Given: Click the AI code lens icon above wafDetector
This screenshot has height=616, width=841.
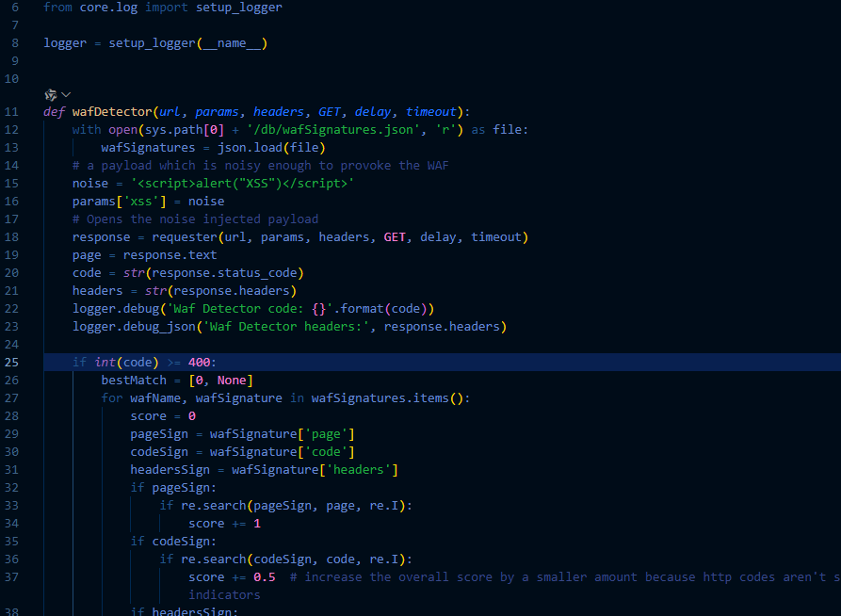Looking at the screenshot, I should pyautogui.click(x=51, y=94).
